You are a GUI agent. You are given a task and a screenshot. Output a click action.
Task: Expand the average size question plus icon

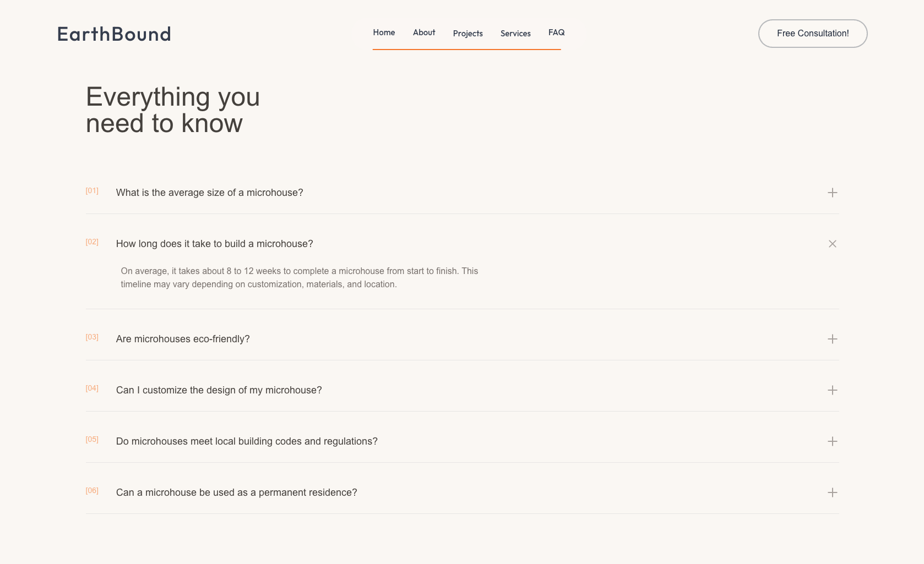click(x=833, y=193)
